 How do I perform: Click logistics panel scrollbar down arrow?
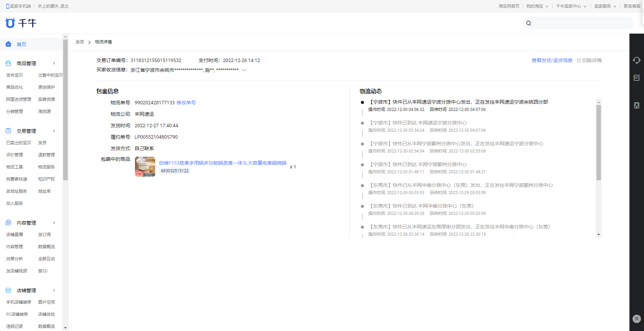coord(599,235)
